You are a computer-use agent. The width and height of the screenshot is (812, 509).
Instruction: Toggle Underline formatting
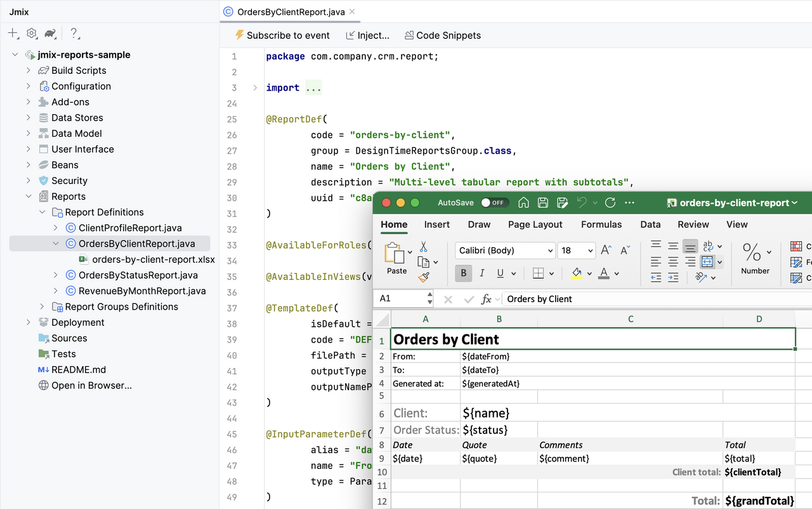coord(499,272)
